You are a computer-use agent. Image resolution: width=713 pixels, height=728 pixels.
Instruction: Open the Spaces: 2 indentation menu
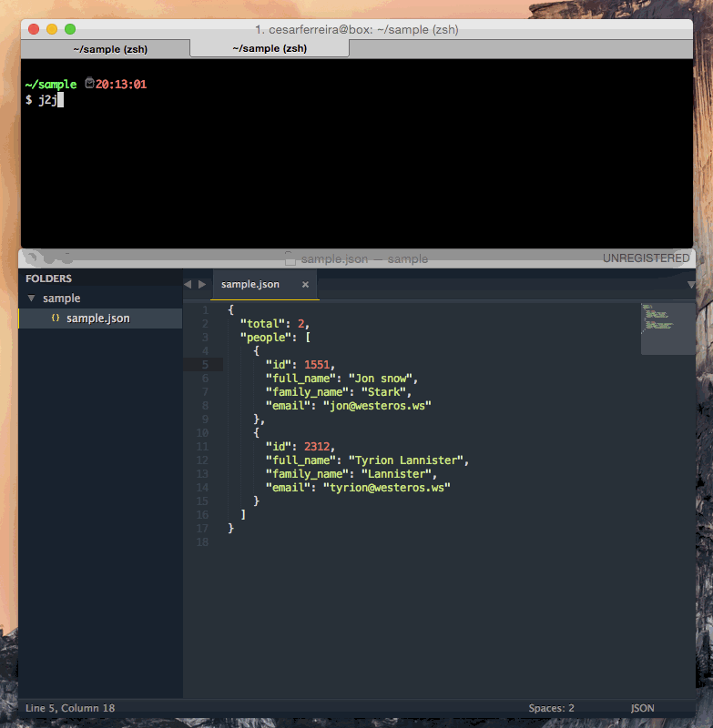[x=551, y=708]
